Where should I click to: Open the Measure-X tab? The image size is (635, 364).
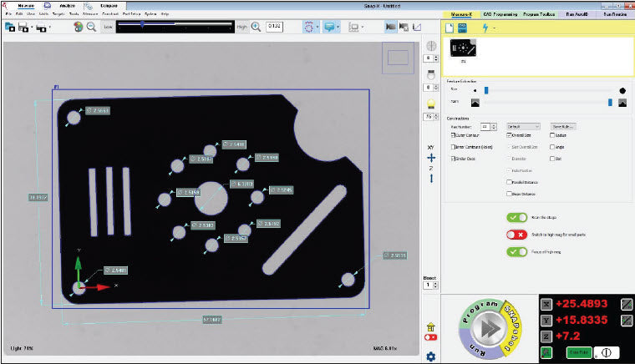pyautogui.click(x=461, y=14)
